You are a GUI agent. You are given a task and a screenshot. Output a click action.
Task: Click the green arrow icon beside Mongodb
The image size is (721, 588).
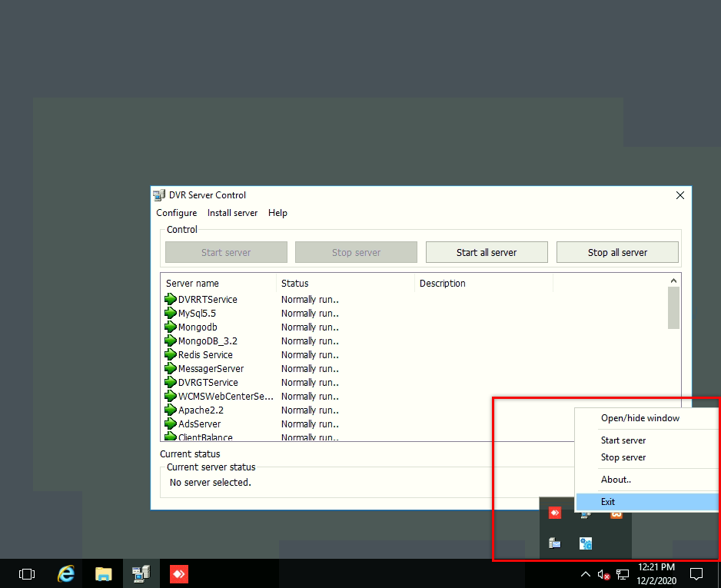point(171,327)
